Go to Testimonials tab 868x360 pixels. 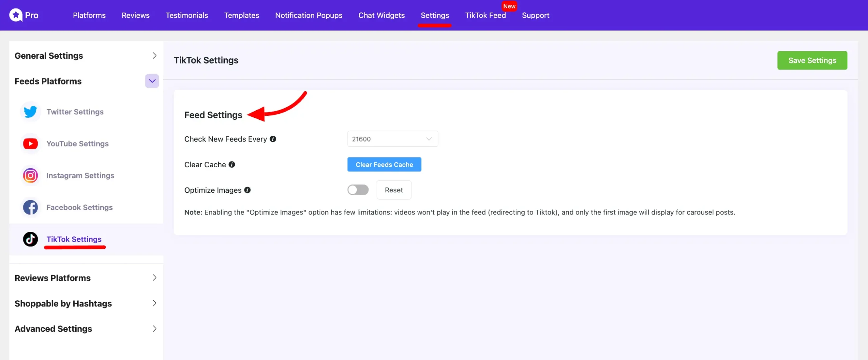click(187, 15)
